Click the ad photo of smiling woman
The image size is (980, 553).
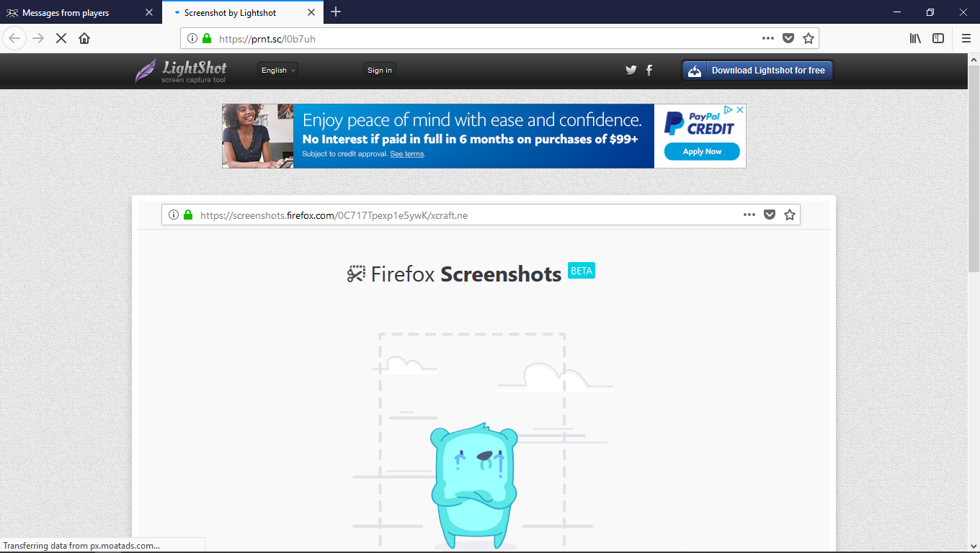[258, 136]
